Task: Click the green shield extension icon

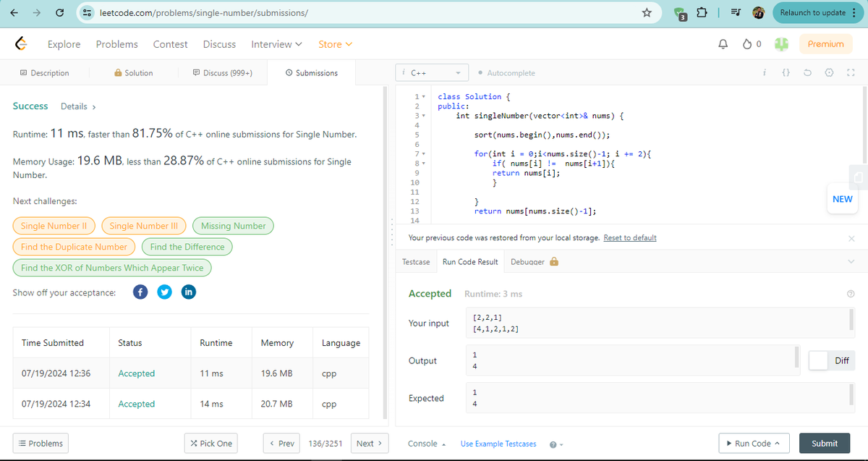Action: tap(681, 13)
